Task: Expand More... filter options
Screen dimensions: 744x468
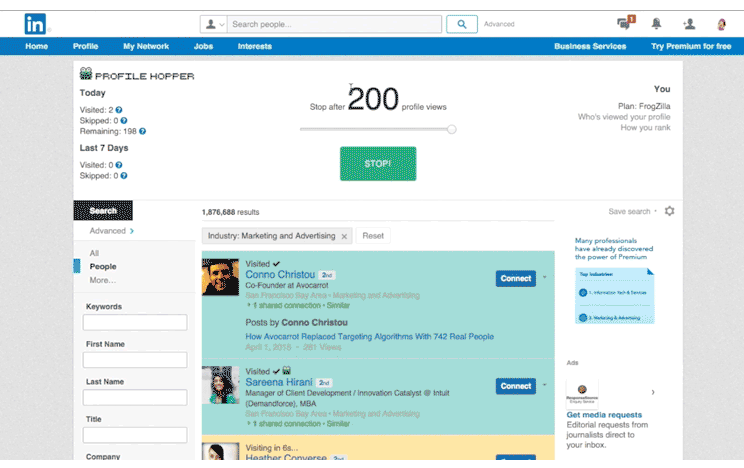Action: point(102,280)
